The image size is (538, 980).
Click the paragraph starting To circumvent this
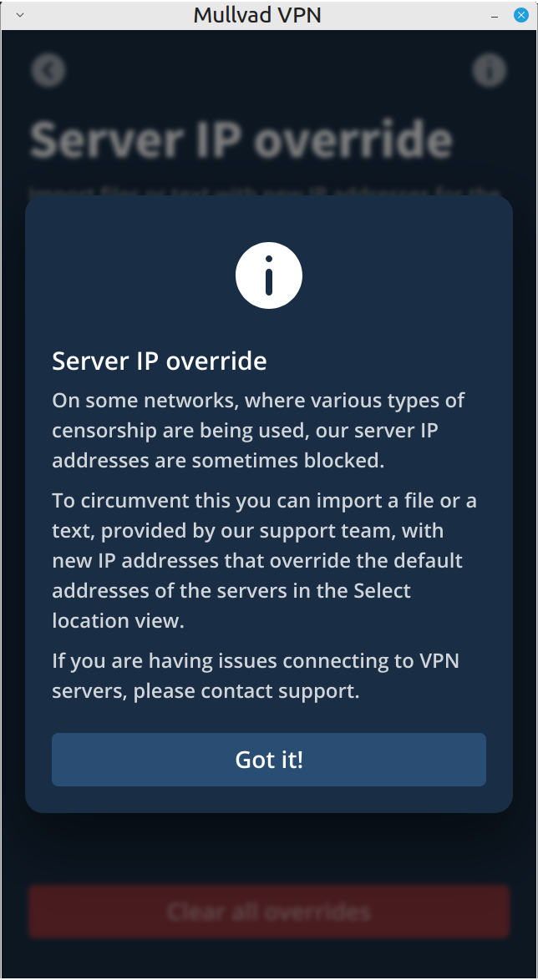264,560
